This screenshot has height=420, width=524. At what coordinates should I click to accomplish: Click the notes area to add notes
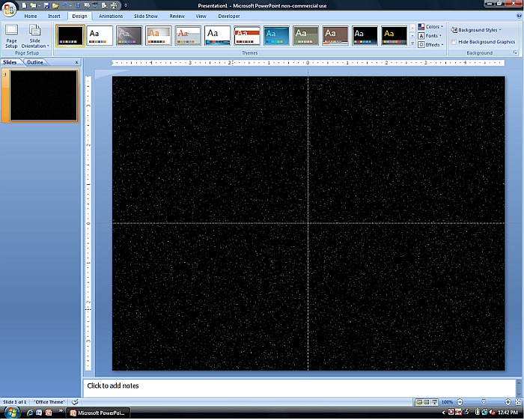point(299,386)
